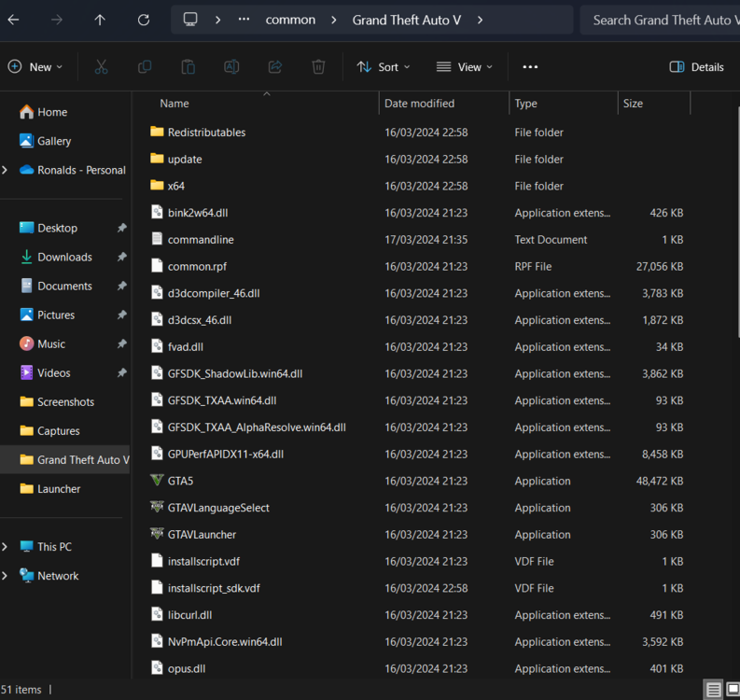This screenshot has width=740, height=700.
Task: Select Grand Theft Auto V breadcrumb
Action: pyautogui.click(x=406, y=20)
